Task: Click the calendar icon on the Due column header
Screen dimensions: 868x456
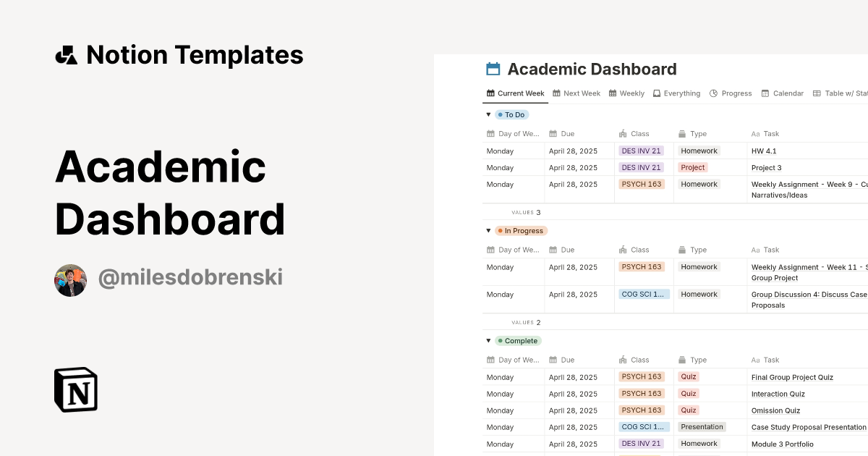Action: click(551, 133)
